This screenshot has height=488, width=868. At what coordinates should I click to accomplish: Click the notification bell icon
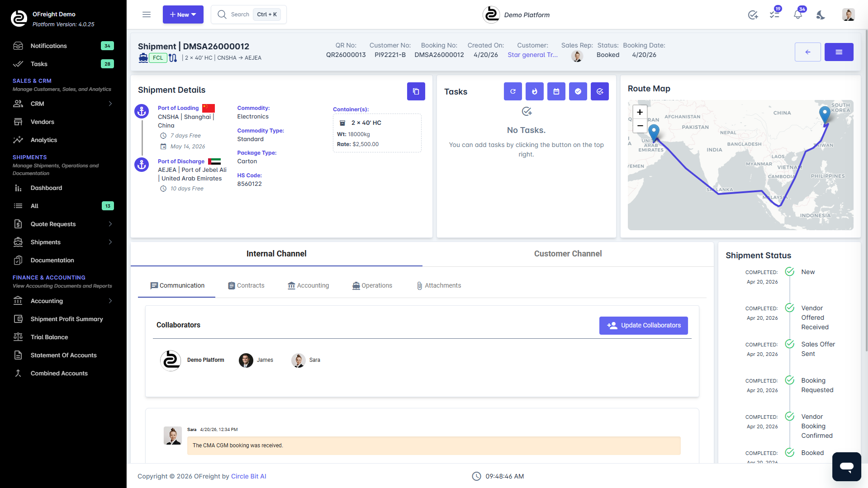(797, 15)
